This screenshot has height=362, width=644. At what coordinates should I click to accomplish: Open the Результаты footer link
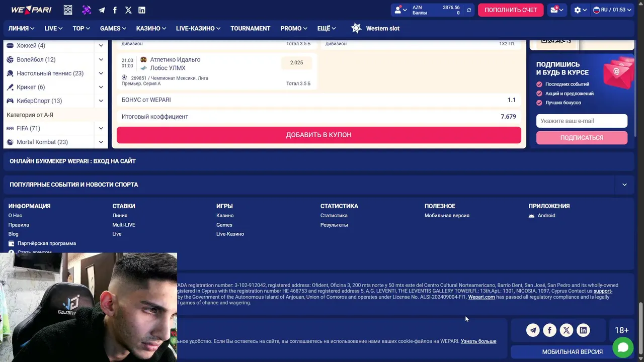click(334, 225)
